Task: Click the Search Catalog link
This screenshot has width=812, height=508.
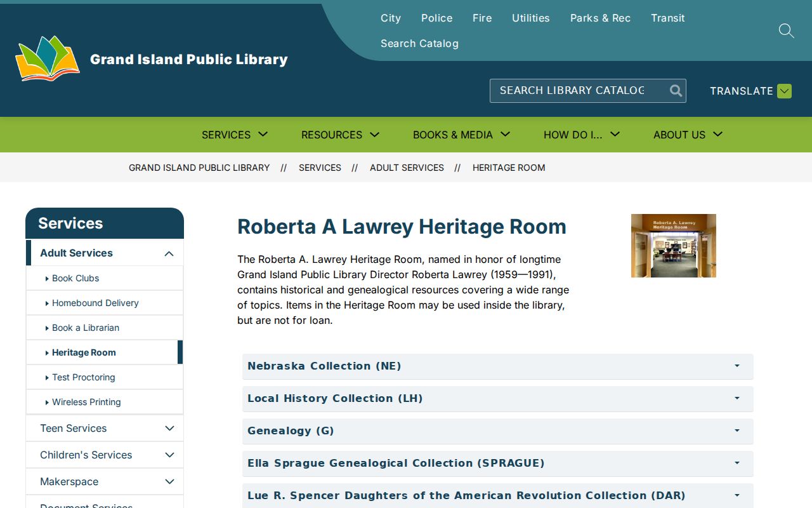Action: 419,43
